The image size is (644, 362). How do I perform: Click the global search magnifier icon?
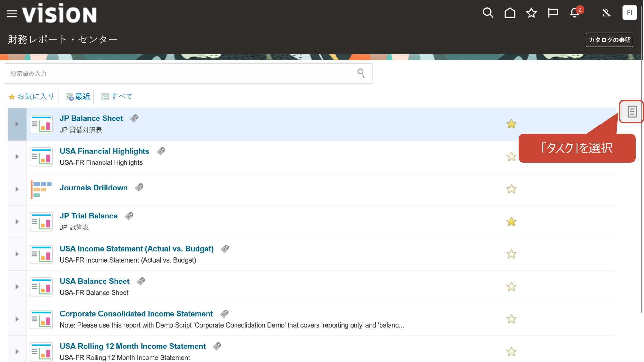click(x=488, y=13)
